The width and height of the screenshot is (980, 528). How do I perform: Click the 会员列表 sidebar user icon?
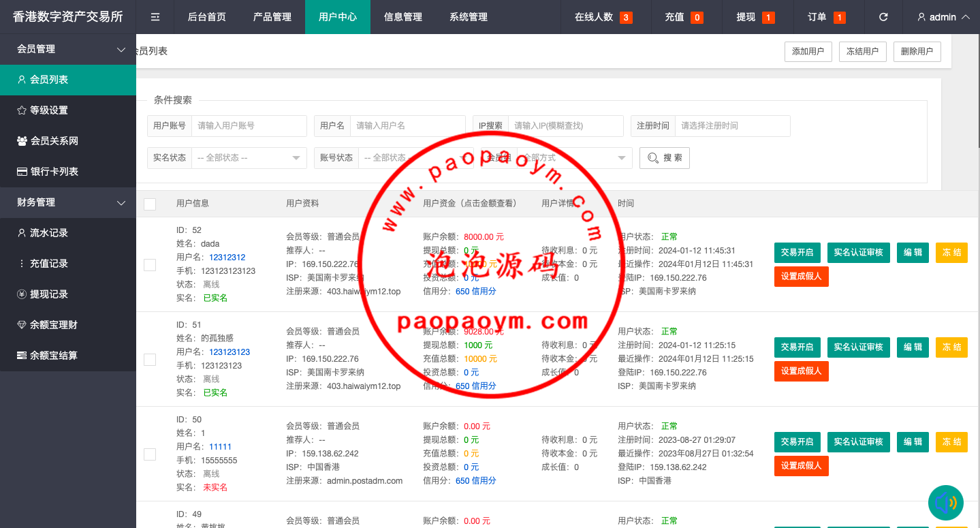click(x=22, y=80)
